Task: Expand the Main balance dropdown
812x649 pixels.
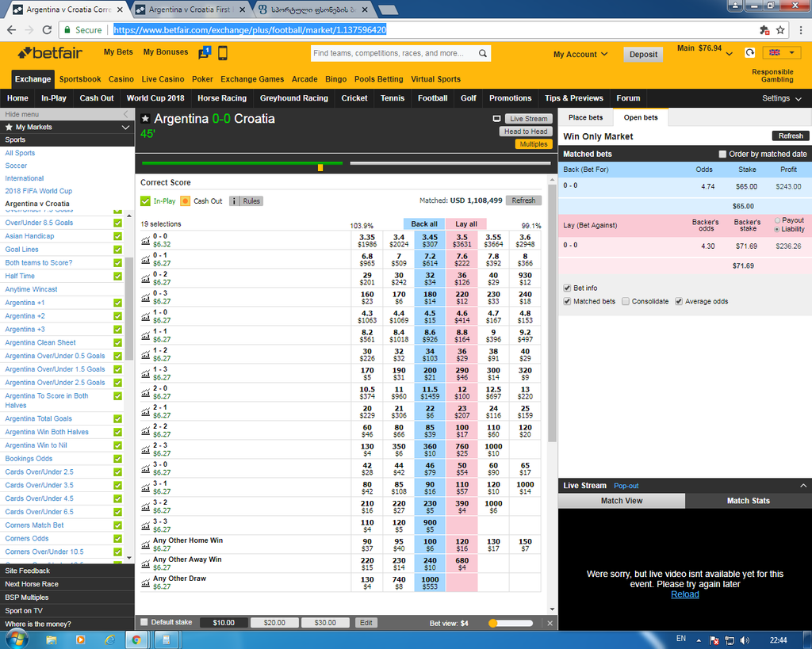Action: pyautogui.click(x=730, y=54)
